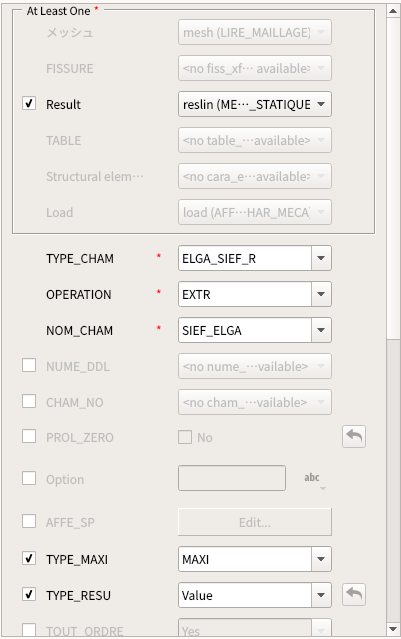This screenshot has width=401, height=639.
Task: Click the scrollbar up arrow
Action: pyautogui.click(x=393, y=11)
